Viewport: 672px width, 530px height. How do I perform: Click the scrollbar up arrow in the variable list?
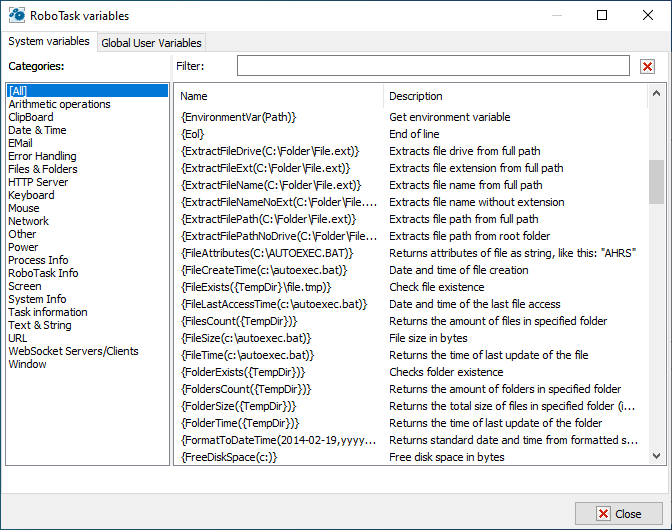(x=656, y=96)
